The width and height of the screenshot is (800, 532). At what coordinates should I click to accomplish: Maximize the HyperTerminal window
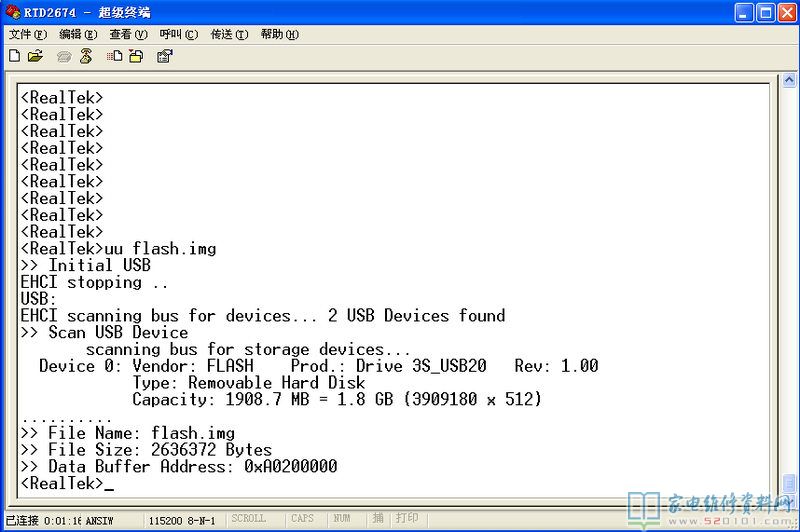pyautogui.click(x=764, y=12)
